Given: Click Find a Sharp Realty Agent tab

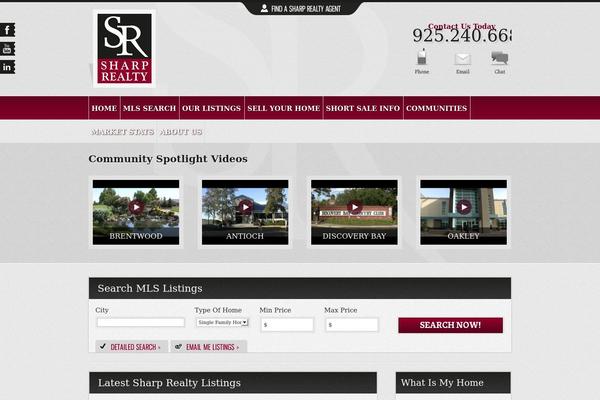Looking at the screenshot, I should (x=301, y=8).
